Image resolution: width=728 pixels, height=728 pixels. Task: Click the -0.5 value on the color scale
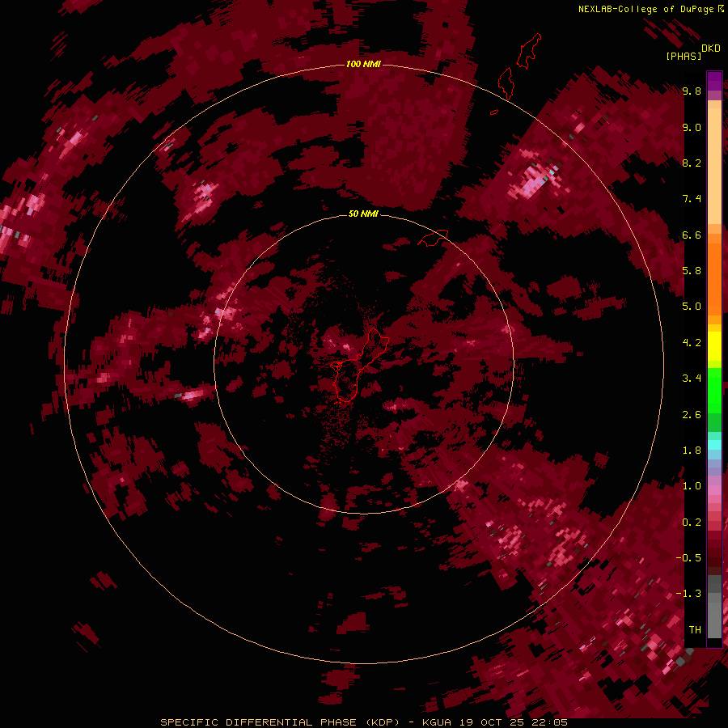688,558
